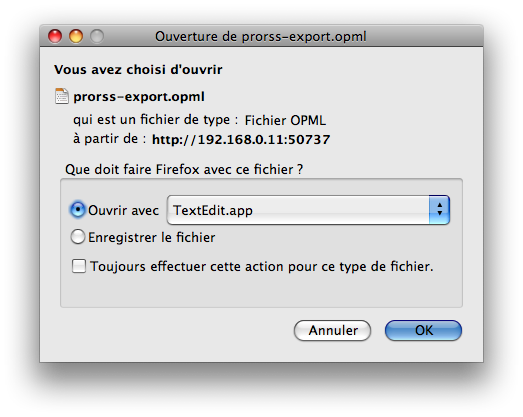
Task: Click the Enregistrer le fichier label
Action: point(152,238)
